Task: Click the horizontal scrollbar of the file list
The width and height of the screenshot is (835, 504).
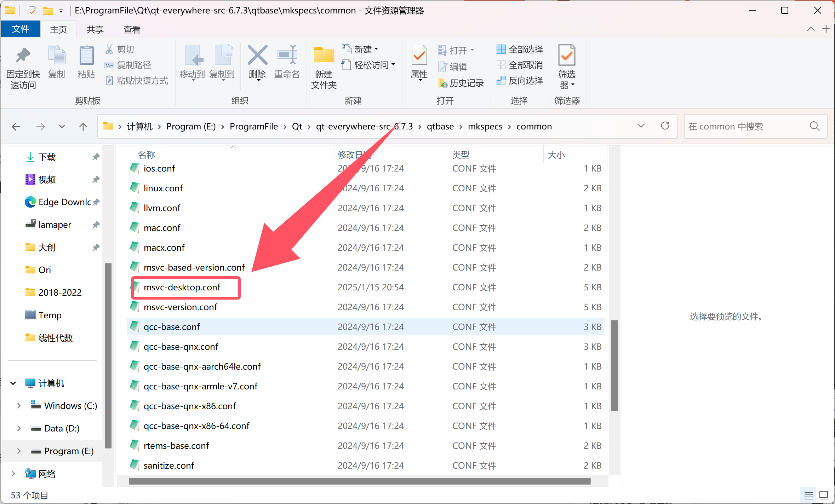Action: 359,481
